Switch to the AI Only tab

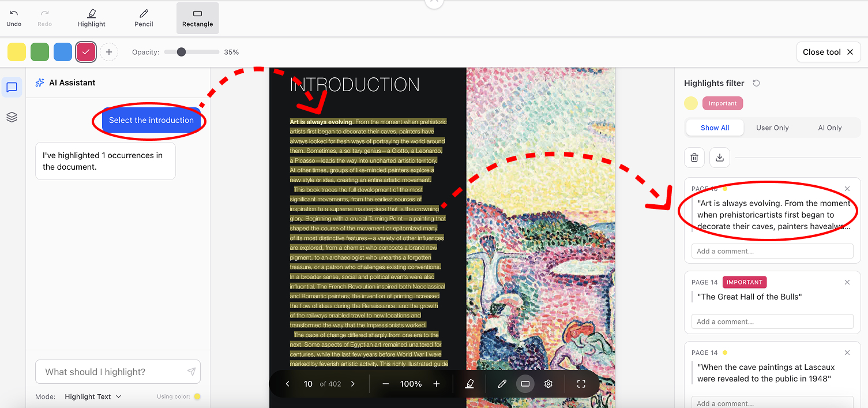830,128
